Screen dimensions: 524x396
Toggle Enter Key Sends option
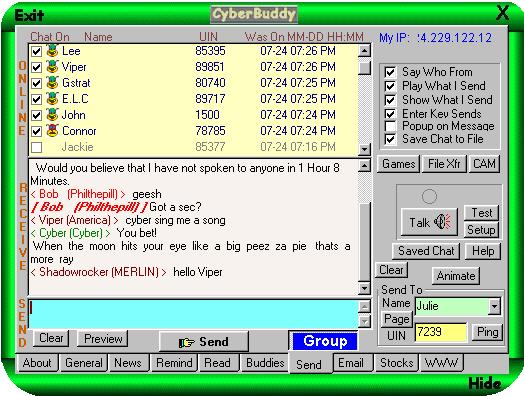click(x=390, y=114)
